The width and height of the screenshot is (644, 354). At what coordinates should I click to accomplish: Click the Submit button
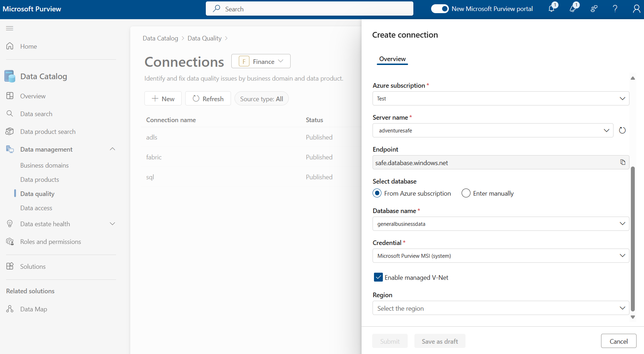tap(390, 341)
